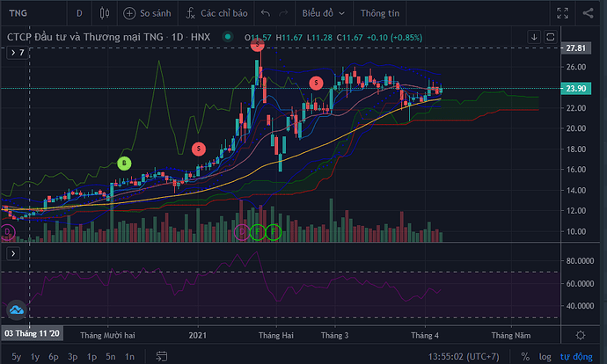
Task: Toggle log scale mode
Action: pyautogui.click(x=545, y=357)
